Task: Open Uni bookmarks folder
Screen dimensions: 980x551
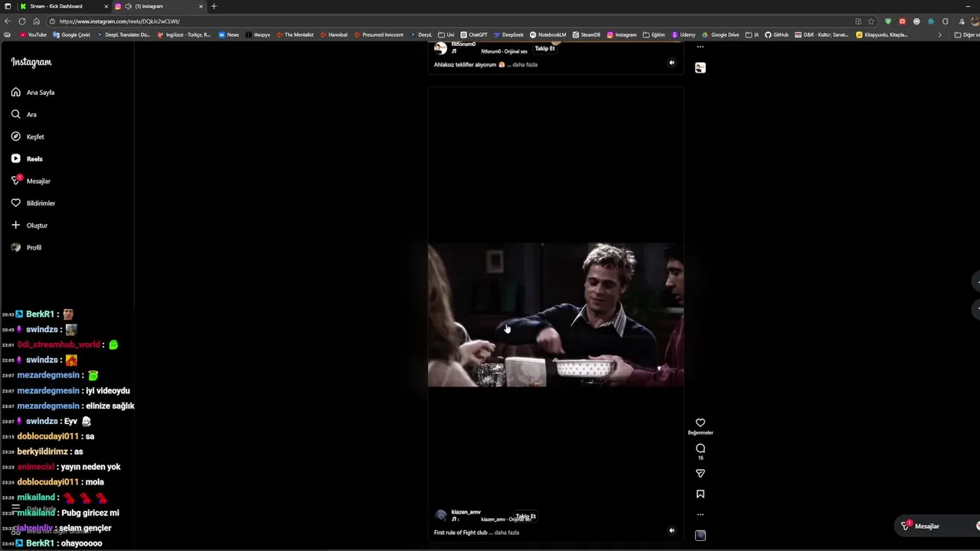Action: coord(446,34)
